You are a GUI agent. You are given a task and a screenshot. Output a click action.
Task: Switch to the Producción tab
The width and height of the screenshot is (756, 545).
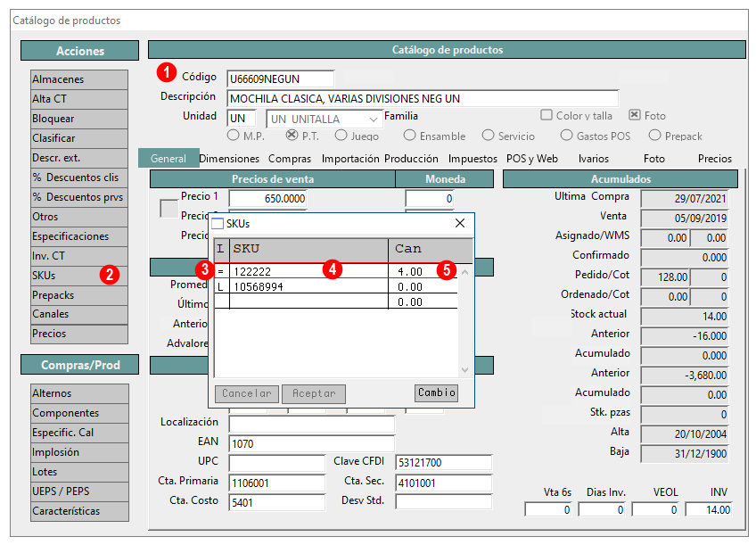click(411, 158)
